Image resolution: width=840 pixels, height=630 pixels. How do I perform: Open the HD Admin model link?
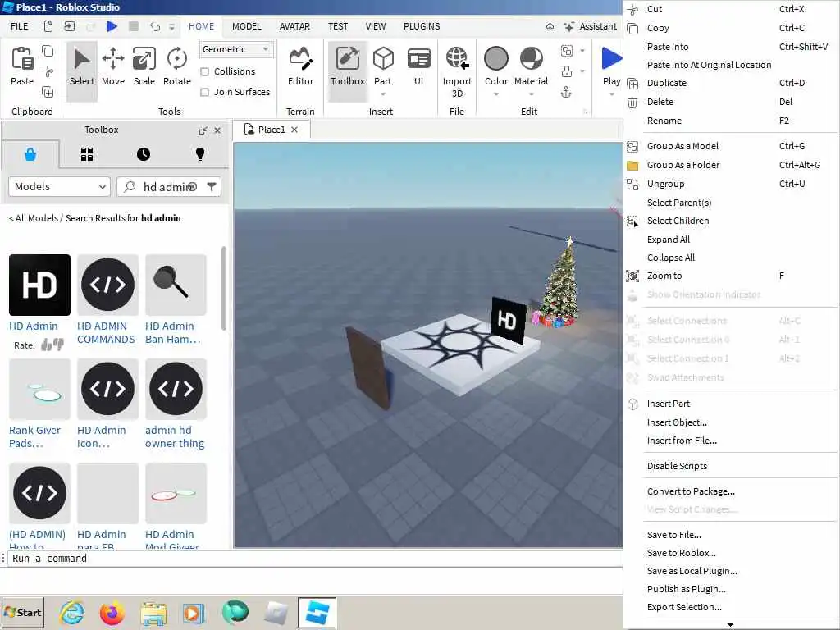33,326
